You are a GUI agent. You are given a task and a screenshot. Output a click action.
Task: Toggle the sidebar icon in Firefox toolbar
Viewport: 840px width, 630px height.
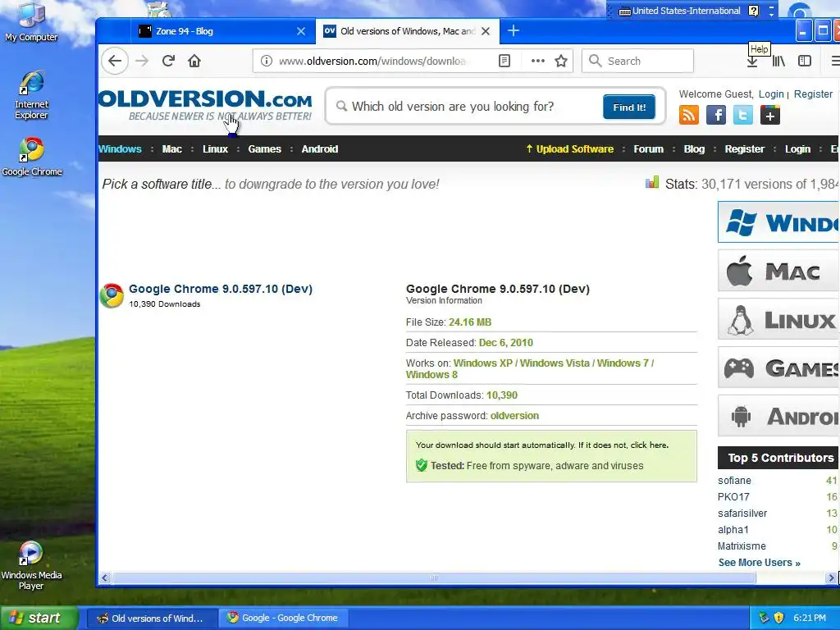[805, 61]
